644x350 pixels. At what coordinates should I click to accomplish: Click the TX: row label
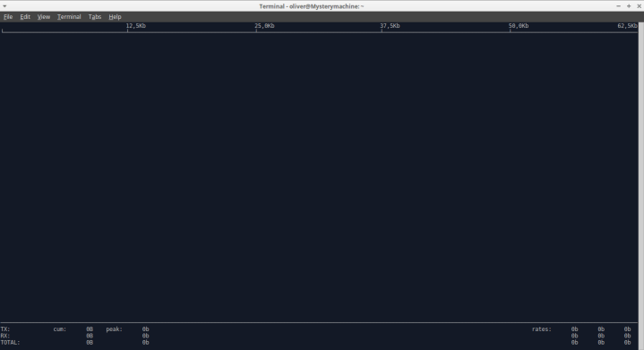5,329
